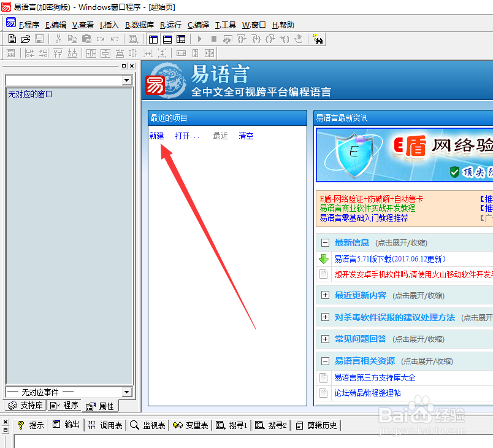
Task: Open the H.帮助 menu
Action: click(283, 25)
